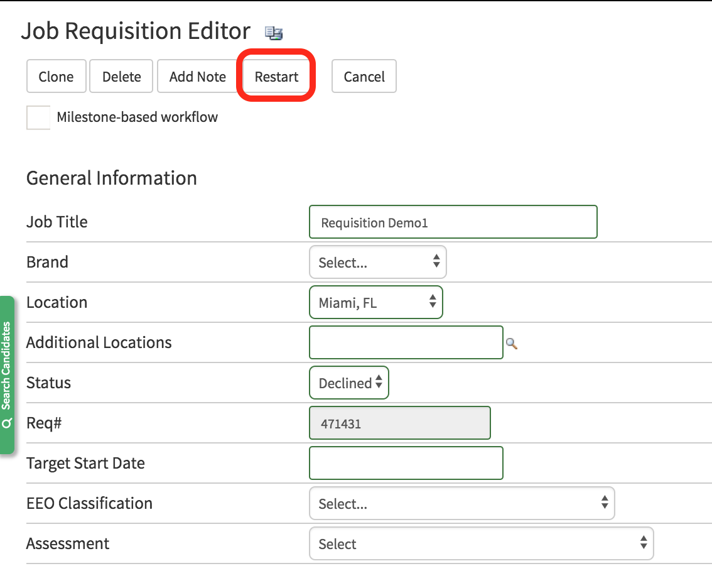
Task: Click the print/report icon beside the title
Action: [274, 33]
